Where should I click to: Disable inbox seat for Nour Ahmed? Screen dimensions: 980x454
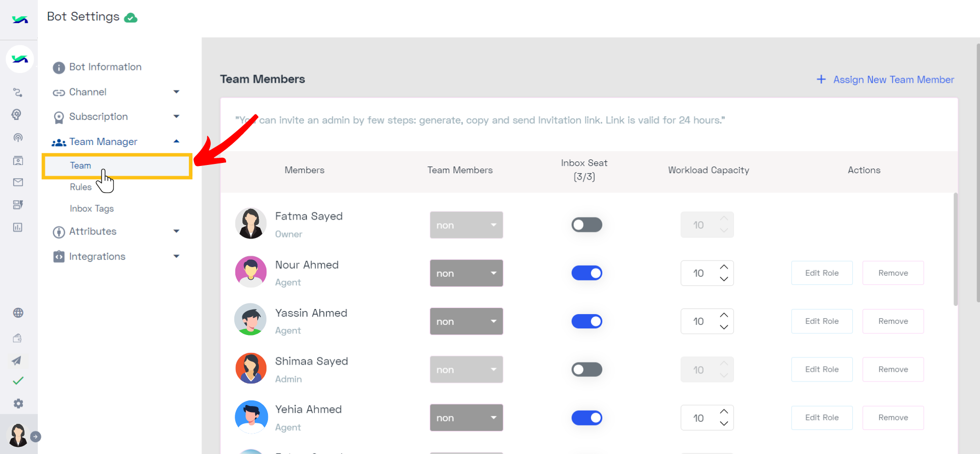[586, 273]
